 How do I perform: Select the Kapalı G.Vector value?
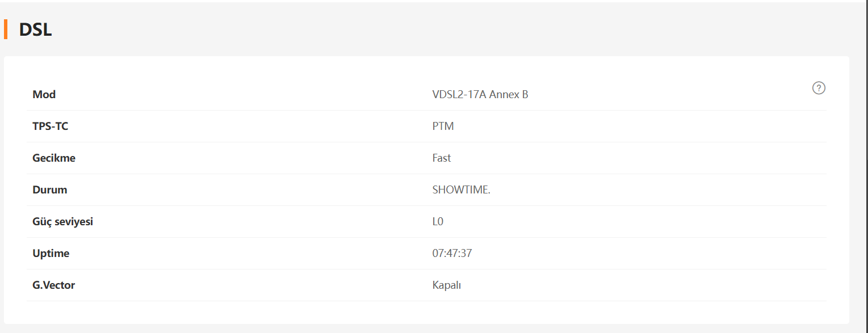[446, 285]
